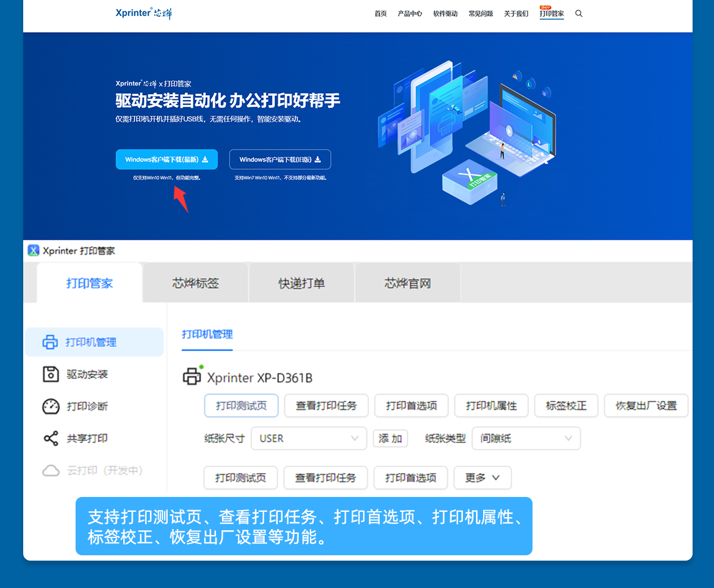This screenshot has height=588, width=714.
Task: Download the old Windows客户端 (旧版) version
Action: (280, 159)
